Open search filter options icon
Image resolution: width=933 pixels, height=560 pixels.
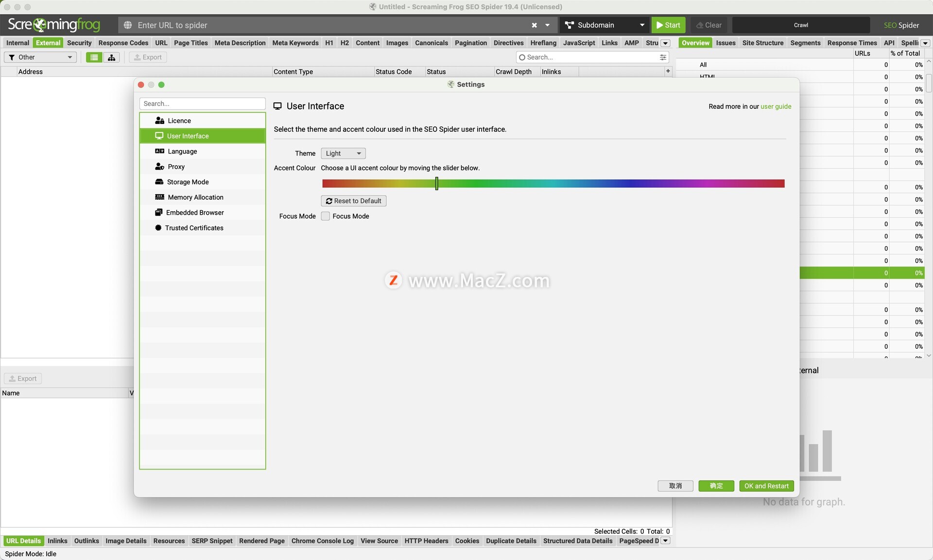(663, 57)
